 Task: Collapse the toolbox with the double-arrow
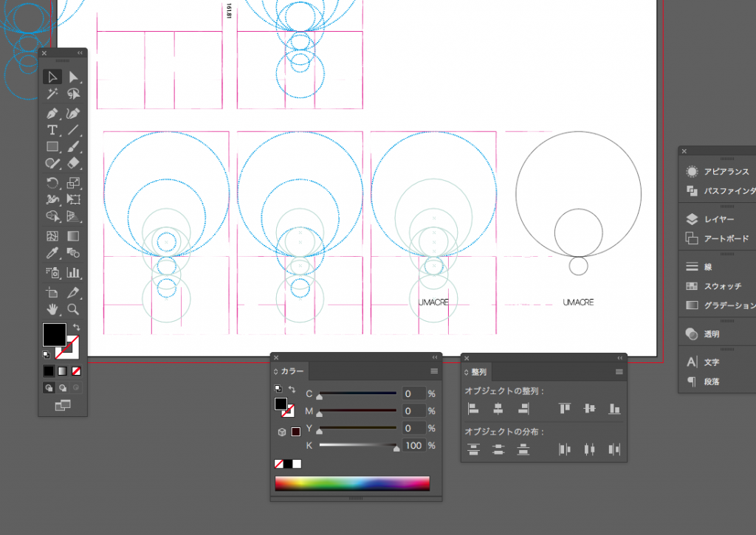(80, 53)
